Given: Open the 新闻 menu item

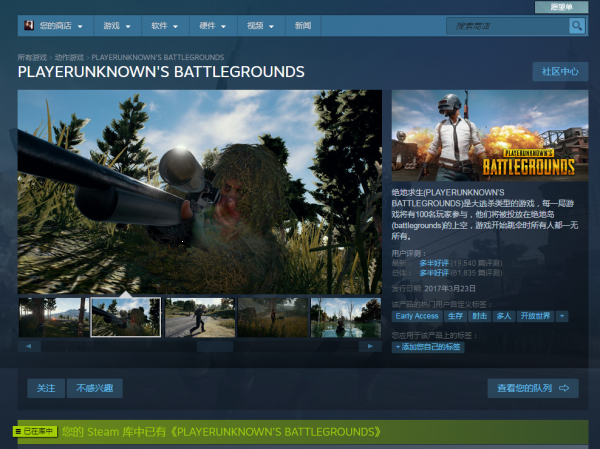Looking at the screenshot, I should click(303, 26).
